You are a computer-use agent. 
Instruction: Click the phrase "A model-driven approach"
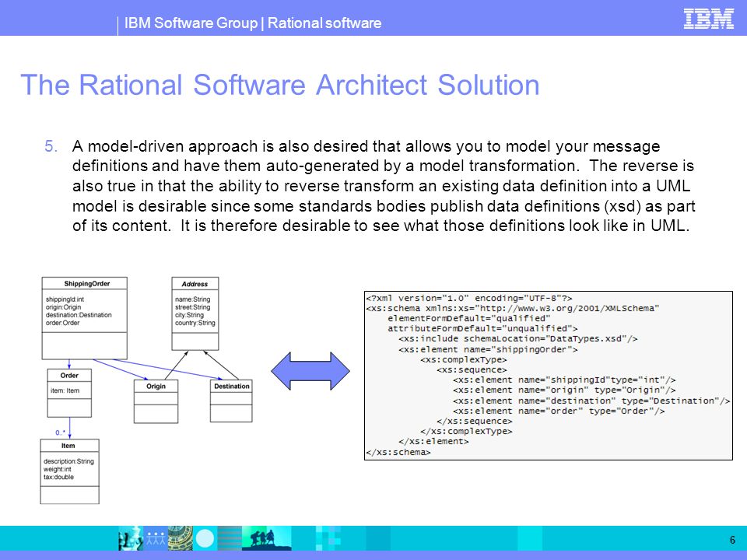165,146
